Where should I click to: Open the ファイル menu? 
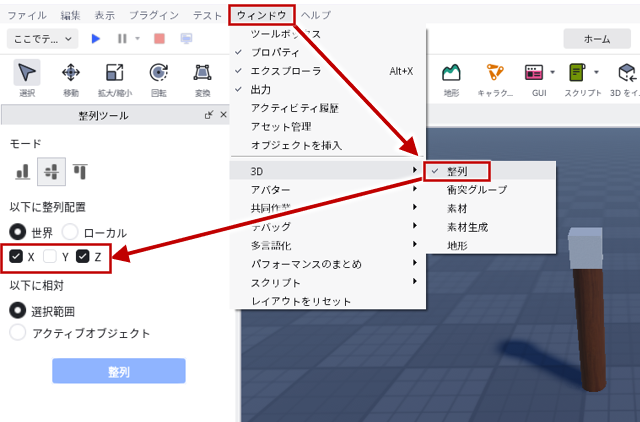pos(27,16)
